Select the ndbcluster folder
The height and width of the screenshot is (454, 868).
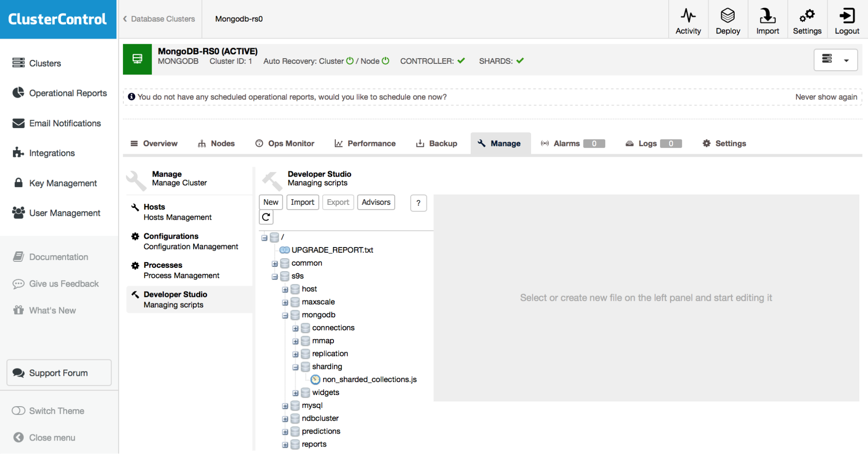320,418
